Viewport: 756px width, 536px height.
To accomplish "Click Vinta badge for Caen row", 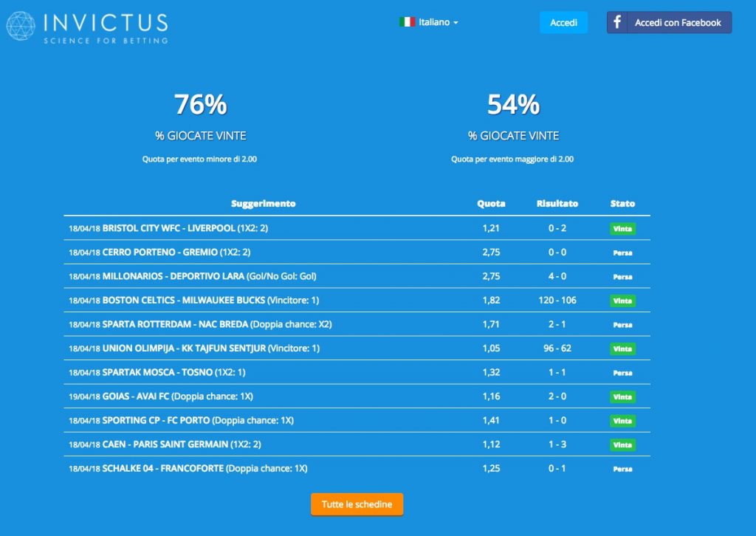I will click(x=622, y=445).
